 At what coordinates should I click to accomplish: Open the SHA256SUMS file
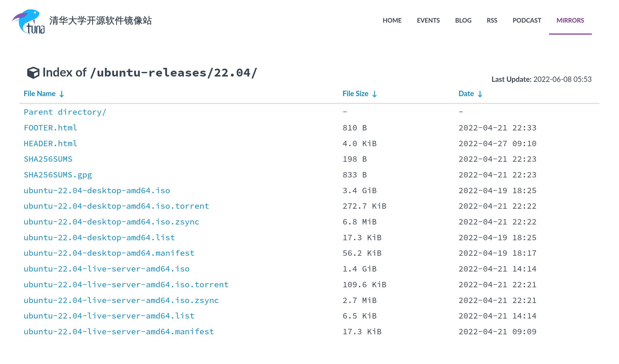tap(48, 159)
